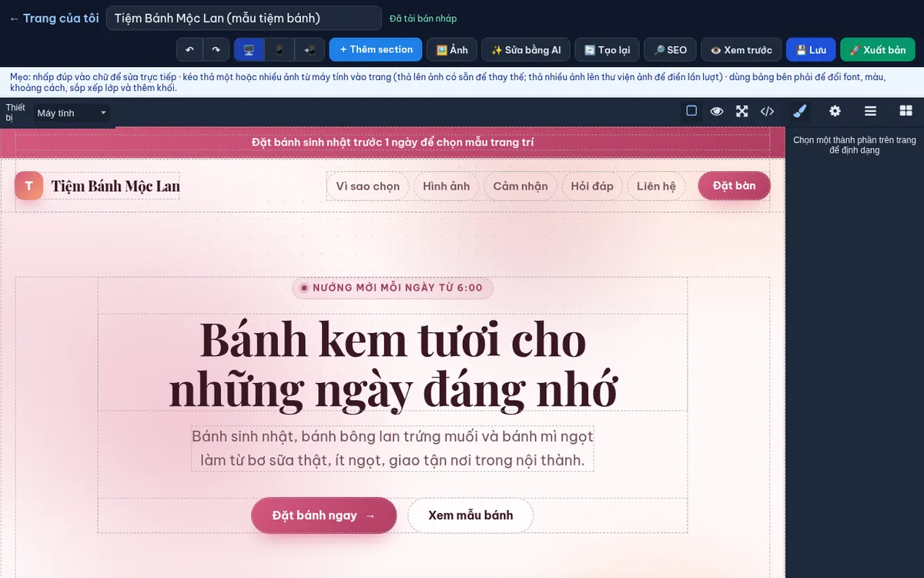The height and width of the screenshot is (578, 924).
Task: Click the Đặt bánh ngay button
Action: click(323, 516)
